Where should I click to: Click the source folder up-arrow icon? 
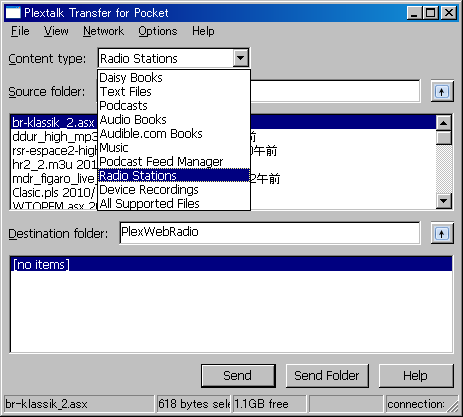tap(442, 91)
